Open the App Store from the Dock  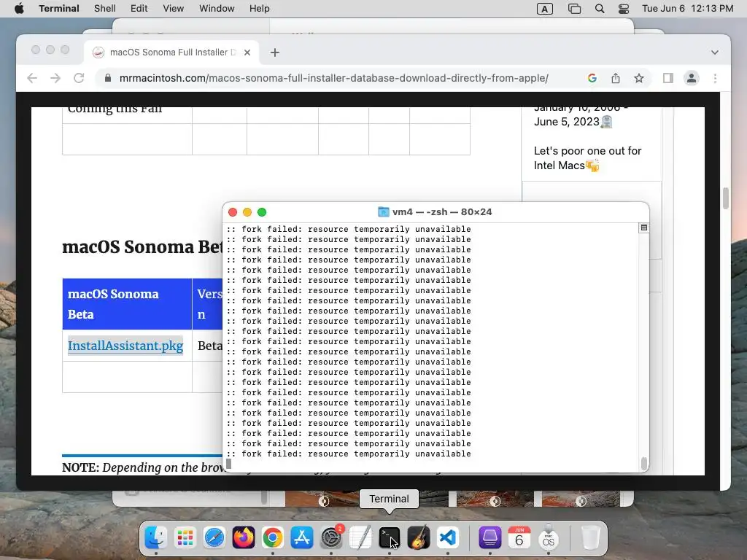pyautogui.click(x=302, y=538)
